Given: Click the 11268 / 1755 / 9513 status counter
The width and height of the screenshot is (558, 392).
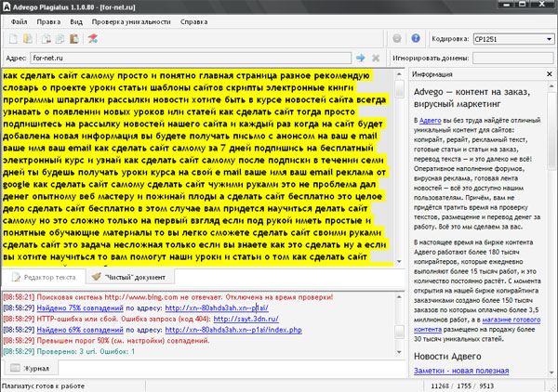Looking at the screenshot, I should 462,385.
